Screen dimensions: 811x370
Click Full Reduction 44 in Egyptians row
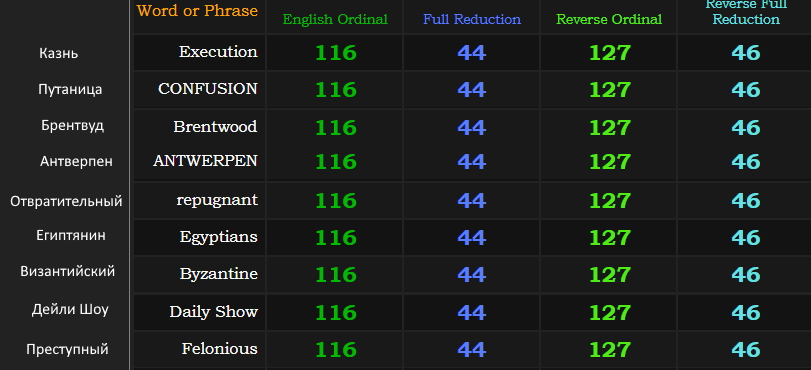pyautogui.click(x=471, y=238)
